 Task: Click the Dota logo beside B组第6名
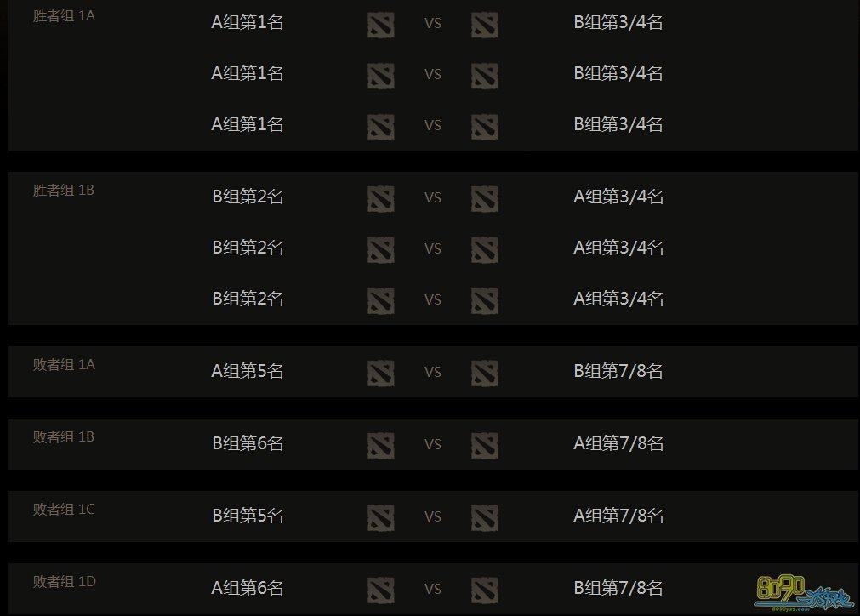coord(381,444)
